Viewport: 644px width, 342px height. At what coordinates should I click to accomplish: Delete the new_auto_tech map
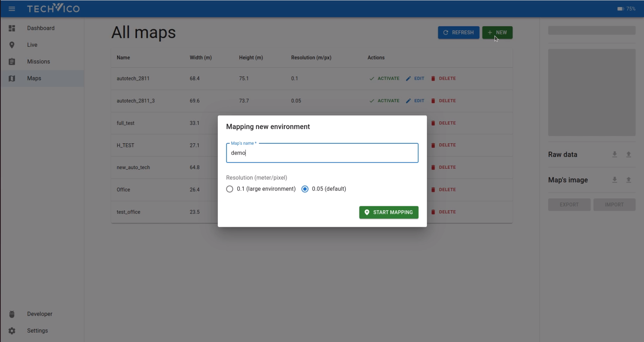click(443, 167)
